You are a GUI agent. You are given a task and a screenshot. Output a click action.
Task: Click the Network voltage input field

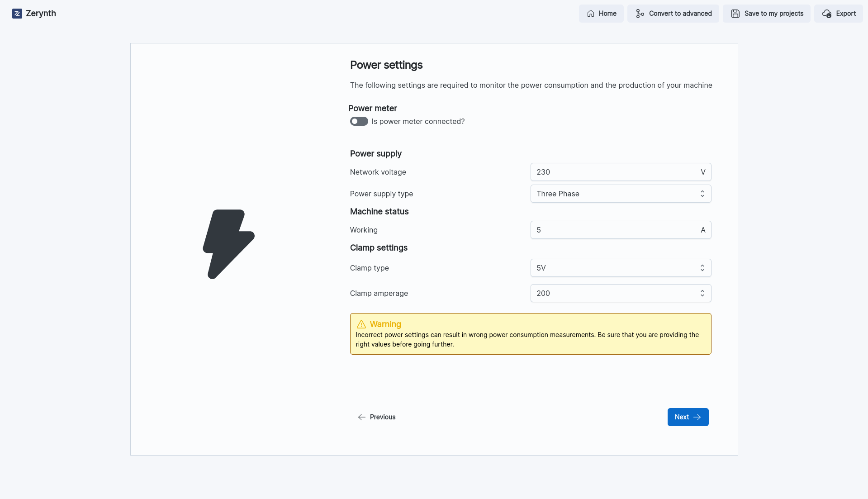click(x=621, y=172)
